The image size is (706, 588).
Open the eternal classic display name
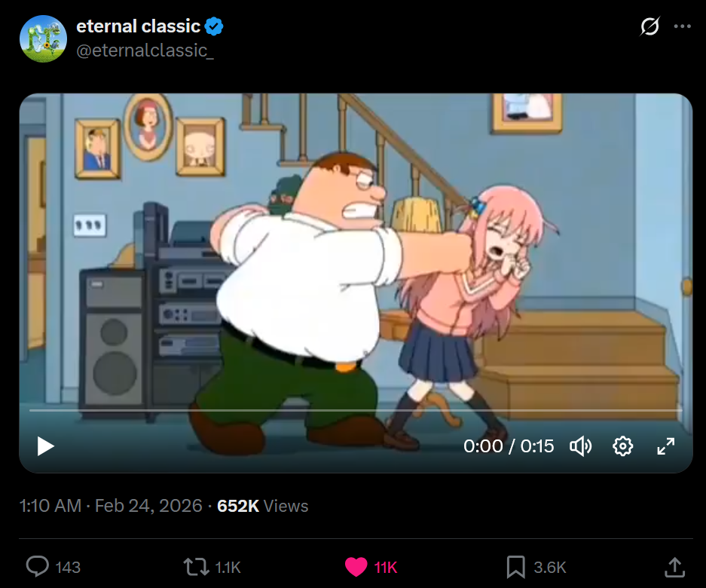coord(138,26)
